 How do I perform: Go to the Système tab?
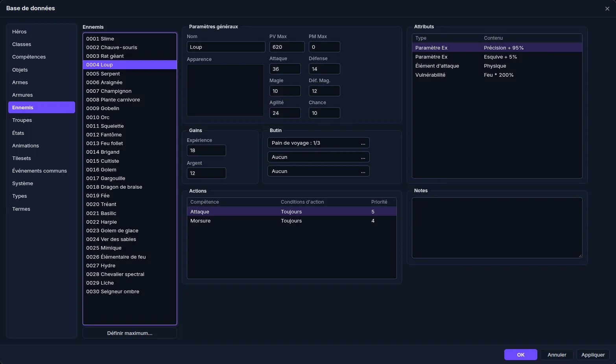42,183
